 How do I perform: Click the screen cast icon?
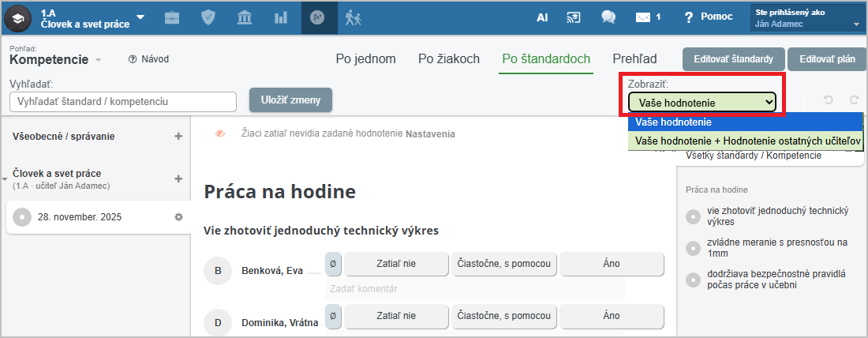(575, 17)
